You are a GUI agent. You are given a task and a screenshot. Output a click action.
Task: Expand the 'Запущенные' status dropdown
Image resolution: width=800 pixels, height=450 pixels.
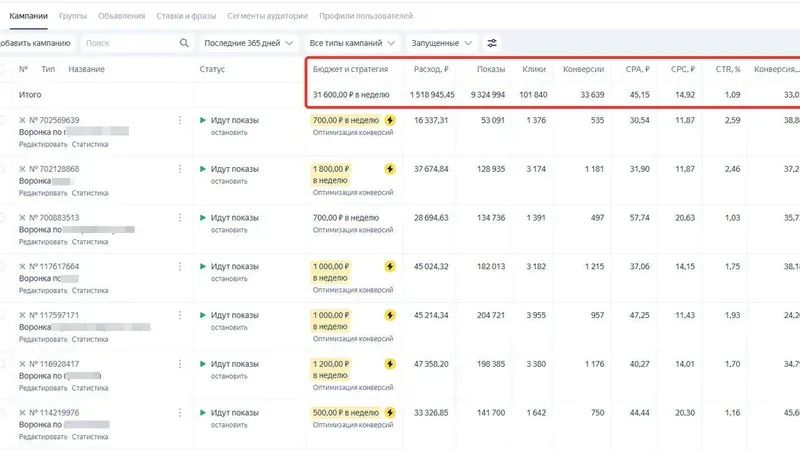pyautogui.click(x=440, y=43)
